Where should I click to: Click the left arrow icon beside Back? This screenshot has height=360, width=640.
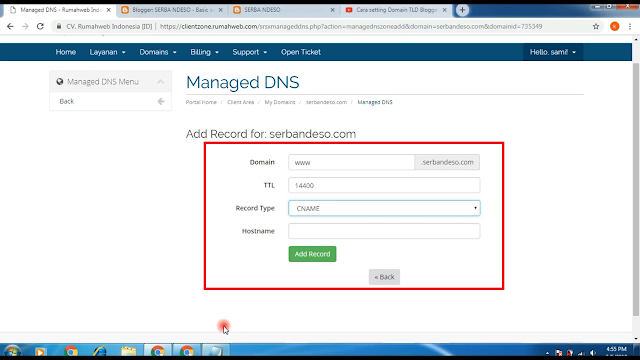161,101
